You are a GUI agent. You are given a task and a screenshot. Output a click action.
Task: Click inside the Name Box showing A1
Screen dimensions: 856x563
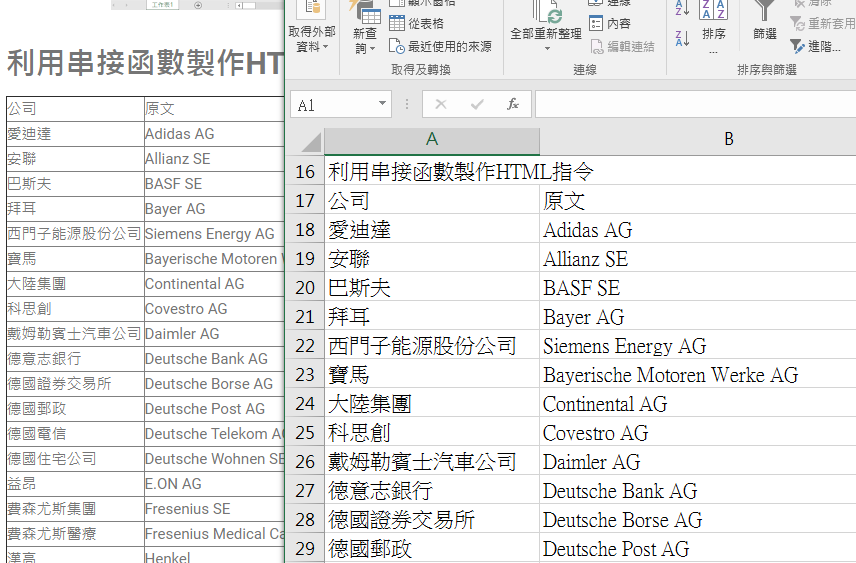(x=333, y=104)
